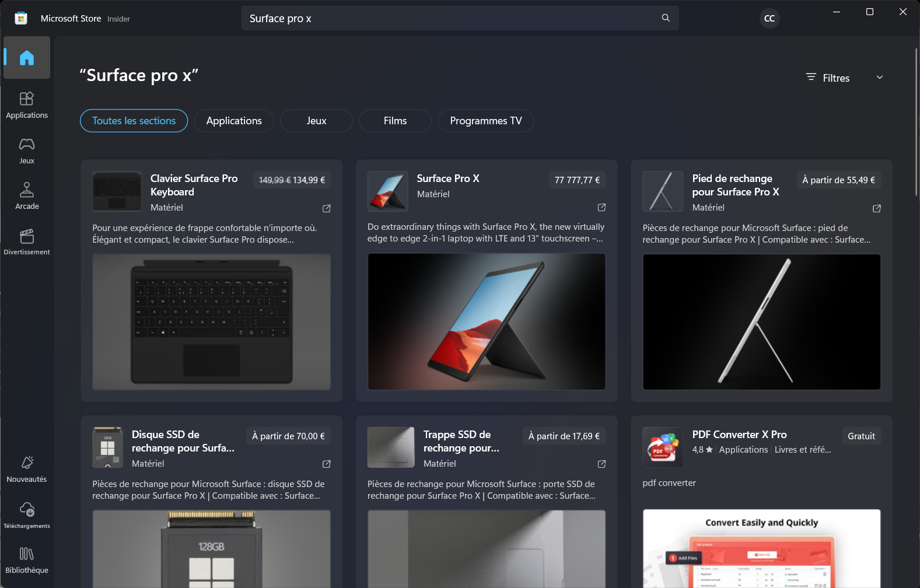Open the Téléchargements sidebar section
The width and height of the screenshot is (920, 588).
coord(27,515)
